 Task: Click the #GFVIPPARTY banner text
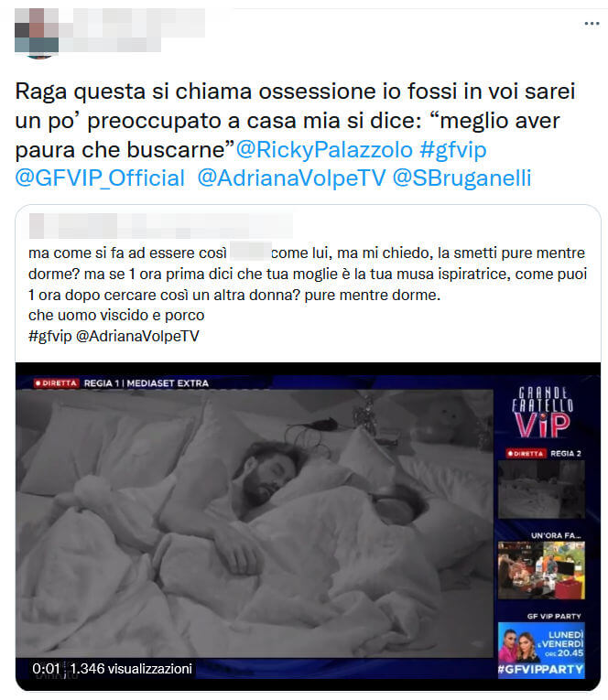[x=541, y=670]
